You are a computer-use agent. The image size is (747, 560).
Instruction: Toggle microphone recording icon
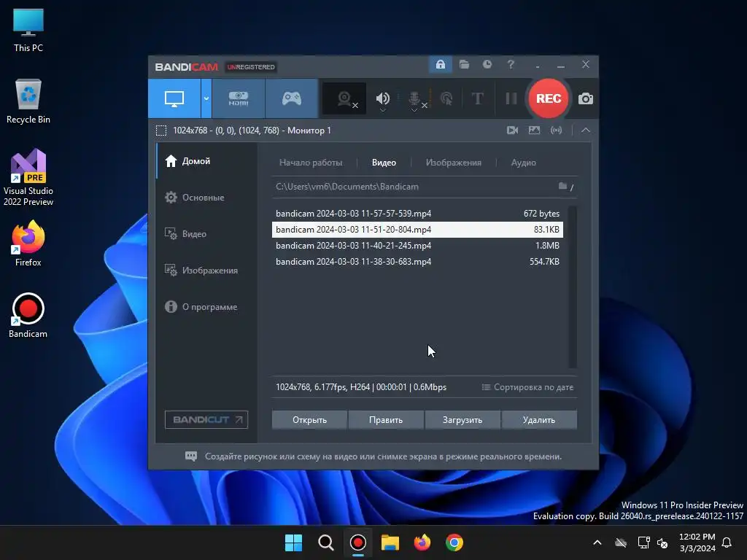tap(414, 98)
